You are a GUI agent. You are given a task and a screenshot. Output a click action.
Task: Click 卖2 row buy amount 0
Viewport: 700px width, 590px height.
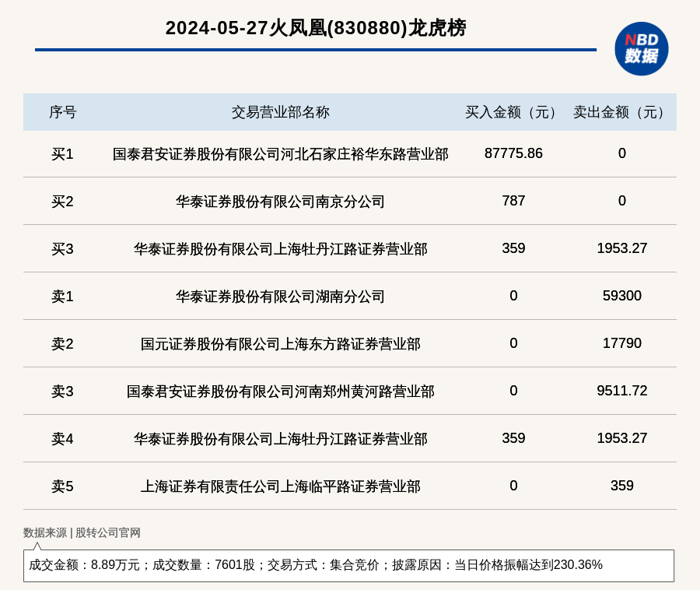pos(513,343)
